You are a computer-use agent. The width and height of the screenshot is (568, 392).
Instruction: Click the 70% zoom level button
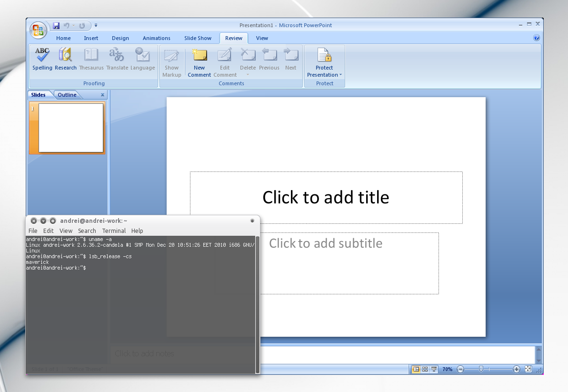(x=448, y=369)
